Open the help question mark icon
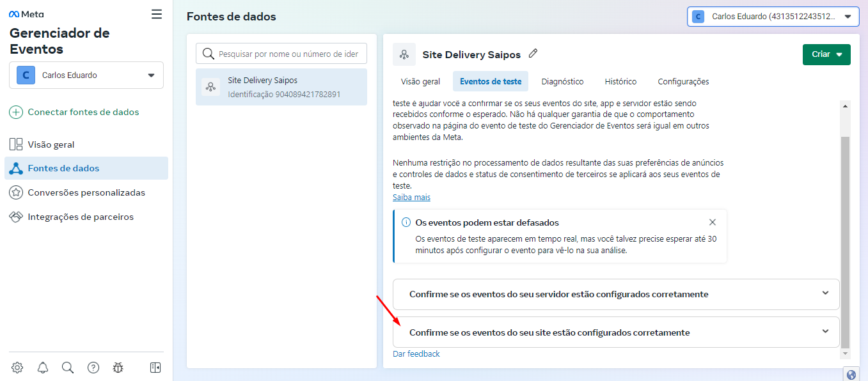Viewport: 868px width, 381px height. point(93,368)
